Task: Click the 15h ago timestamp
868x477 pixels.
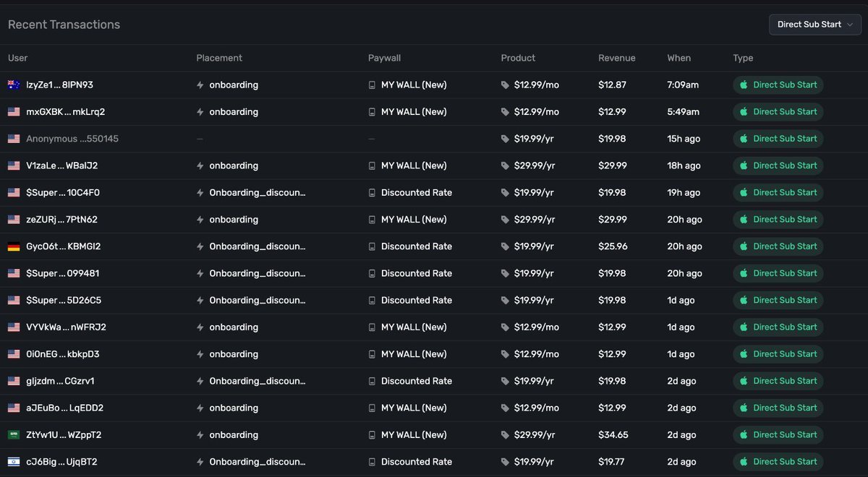Action: click(684, 139)
